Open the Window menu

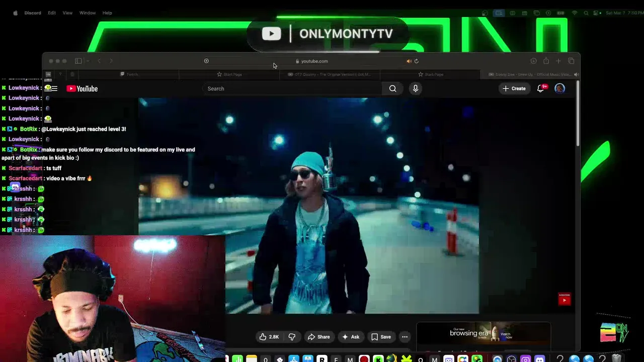[88, 13]
